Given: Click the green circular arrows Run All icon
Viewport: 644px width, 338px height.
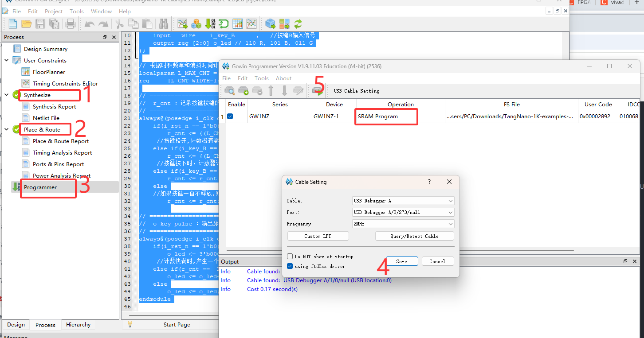Looking at the screenshot, I should pos(298,23).
